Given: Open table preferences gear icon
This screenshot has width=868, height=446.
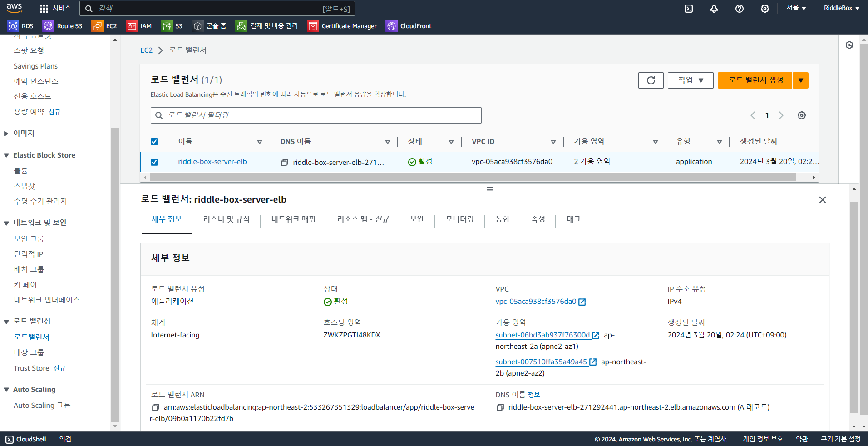Looking at the screenshot, I should 802,115.
